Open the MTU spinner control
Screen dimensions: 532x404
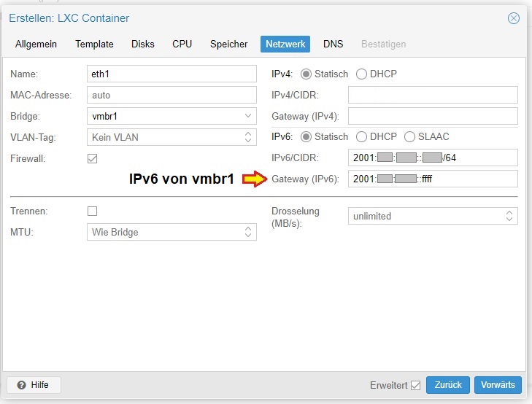pos(248,232)
